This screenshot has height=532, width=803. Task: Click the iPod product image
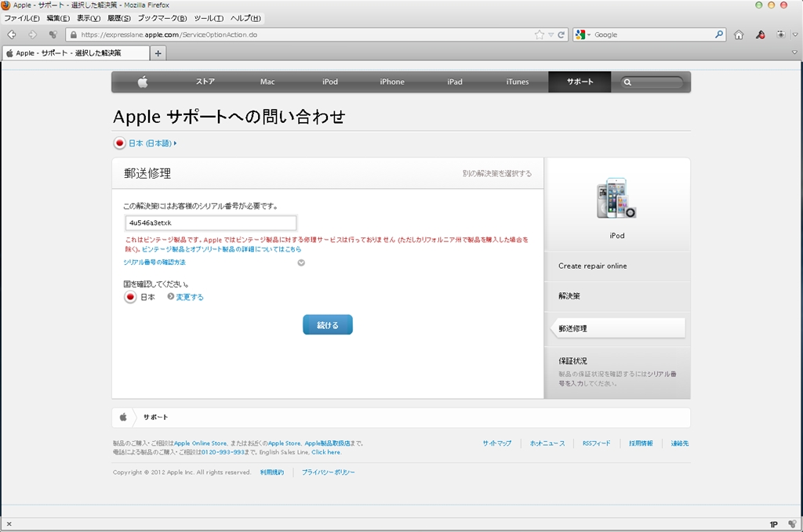coord(616,198)
